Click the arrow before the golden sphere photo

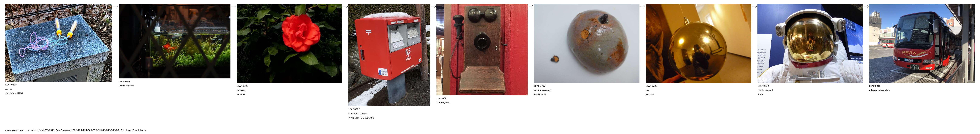click(643, 6)
